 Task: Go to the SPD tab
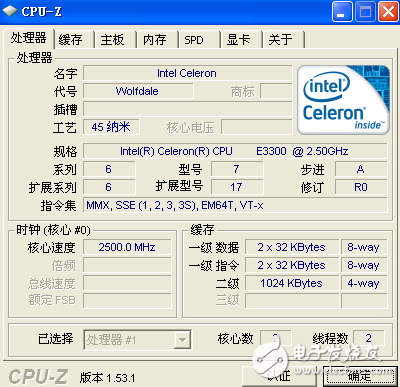coord(194,40)
